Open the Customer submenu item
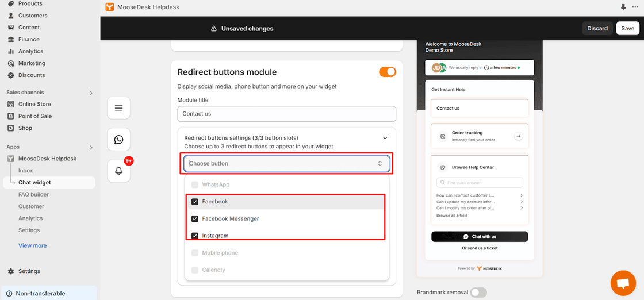 click(x=31, y=206)
